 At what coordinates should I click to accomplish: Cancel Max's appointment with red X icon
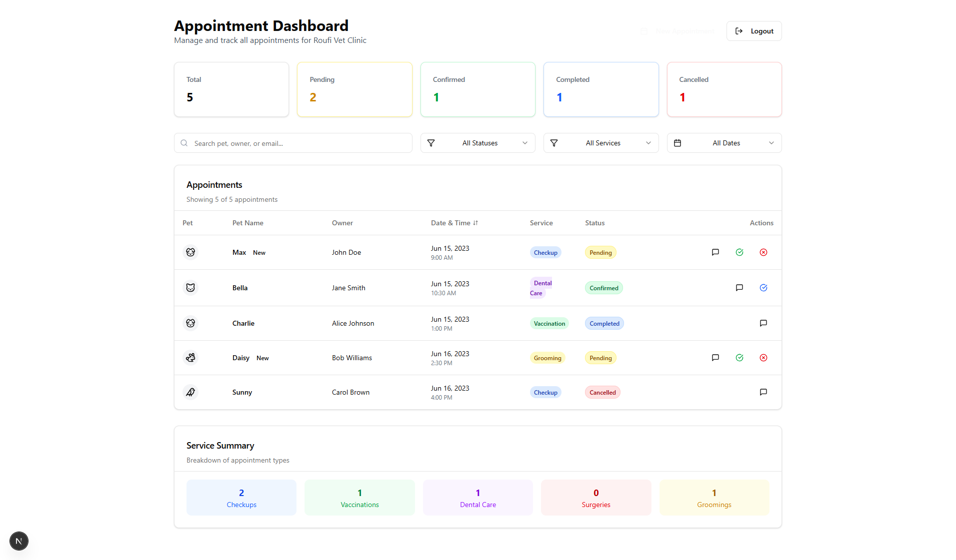(x=763, y=252)
